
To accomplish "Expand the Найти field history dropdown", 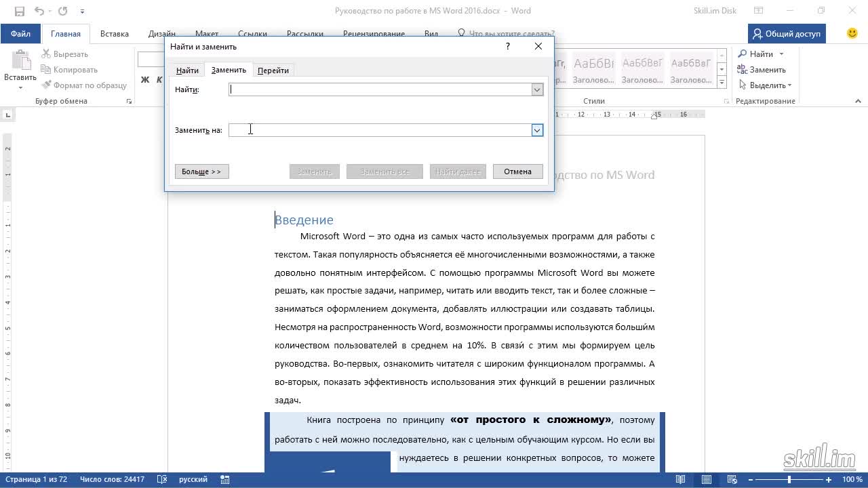I will (x=537, y=89).
